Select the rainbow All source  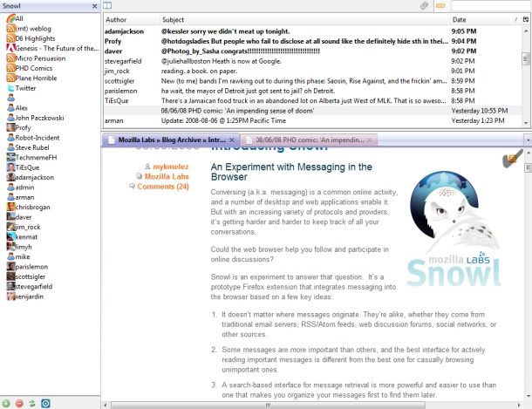[x=15, y=18]
